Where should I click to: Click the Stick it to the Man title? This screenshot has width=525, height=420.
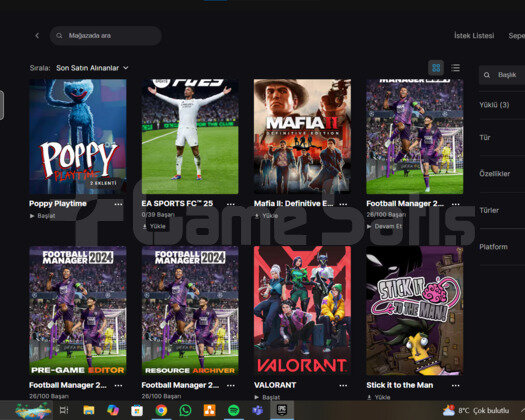pyautogui.click(x=400, y=385)
